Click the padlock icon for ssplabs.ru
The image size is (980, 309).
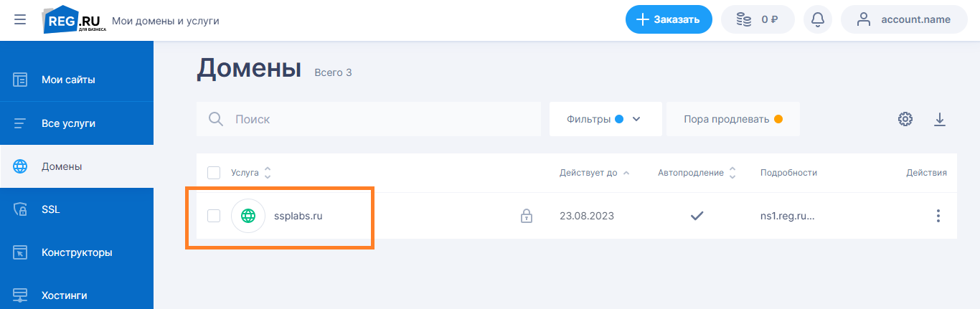pyautogui.click(x=527, y=216)
